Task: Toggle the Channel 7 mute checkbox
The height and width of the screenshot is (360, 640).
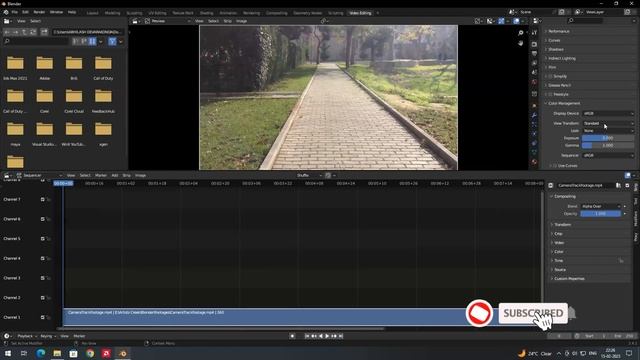Action: pyautogui.click(x=42, y=200)
